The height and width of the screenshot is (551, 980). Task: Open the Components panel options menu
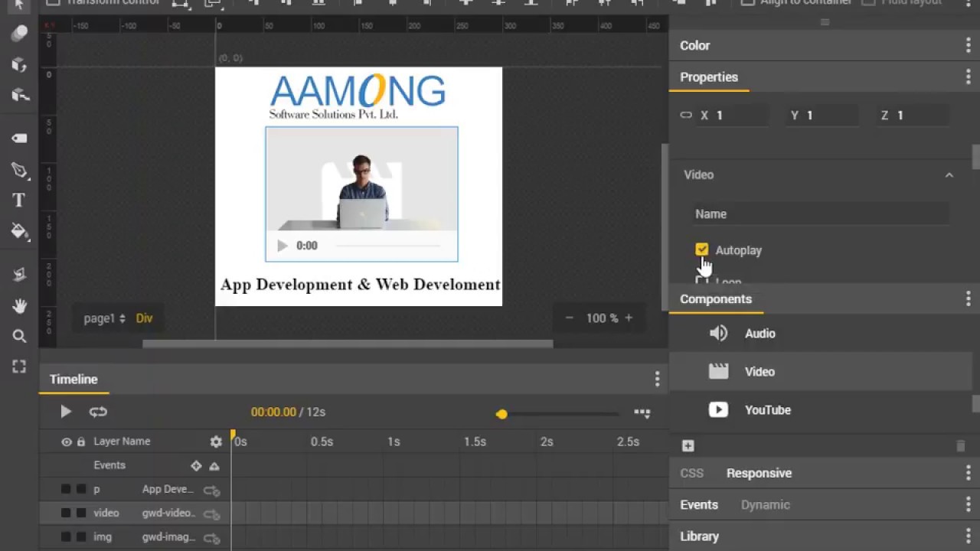(968, 299)
